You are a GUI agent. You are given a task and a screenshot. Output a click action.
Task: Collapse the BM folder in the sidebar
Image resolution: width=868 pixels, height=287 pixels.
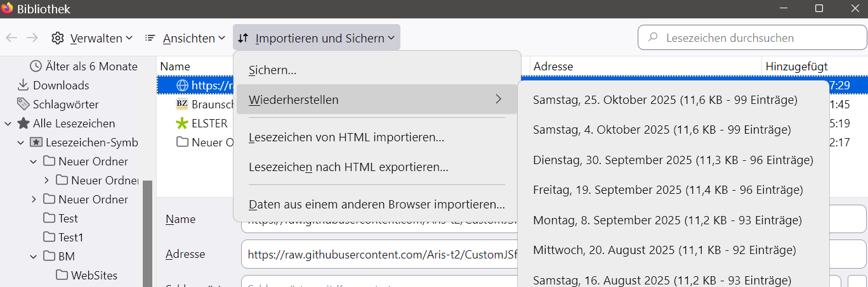point(34,257)
